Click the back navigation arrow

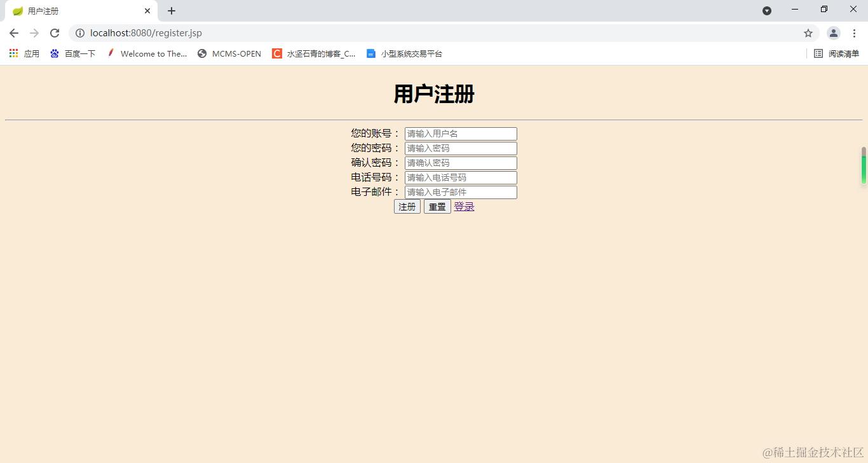point(13,32)
